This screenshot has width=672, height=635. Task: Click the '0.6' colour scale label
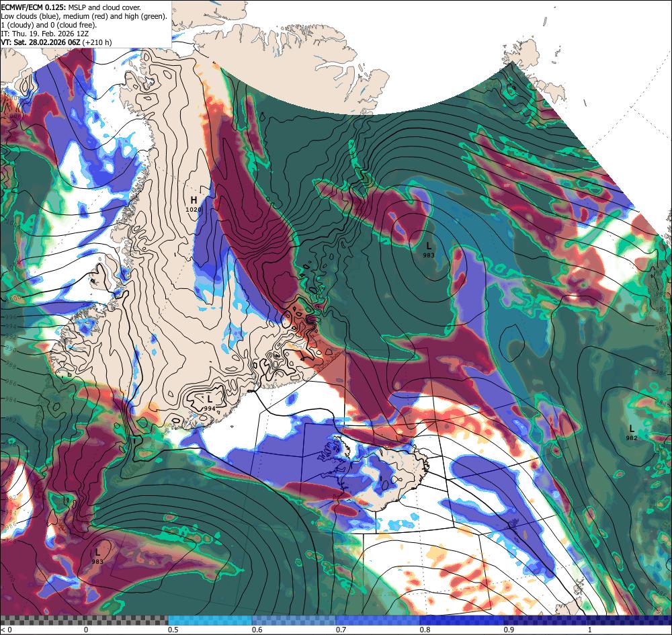coord(257,630)
